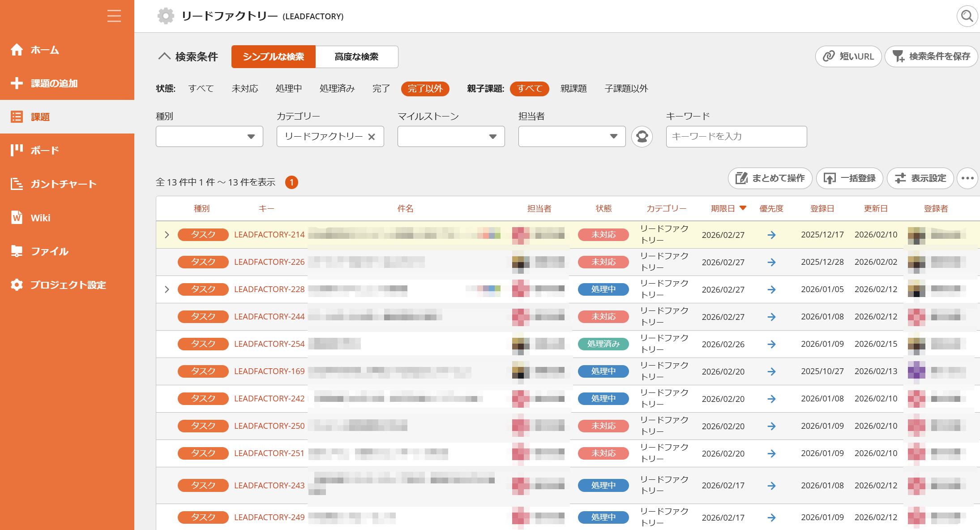Screen dimensions: 980x530
Task: Open the project gear icon beside リードファクトリー
Action: point(166,16)
